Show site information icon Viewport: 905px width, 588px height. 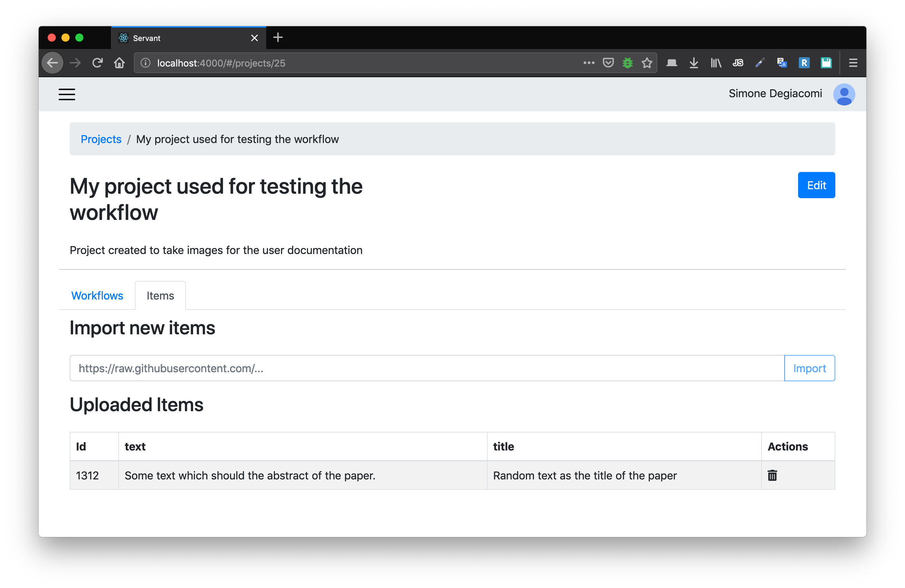(146, 63)
